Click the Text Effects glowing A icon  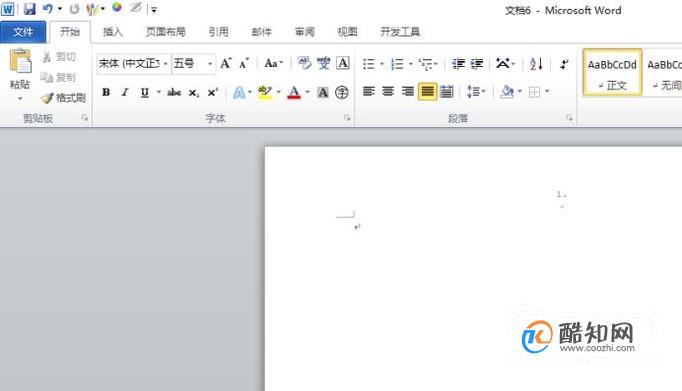(x=239, y=93)
